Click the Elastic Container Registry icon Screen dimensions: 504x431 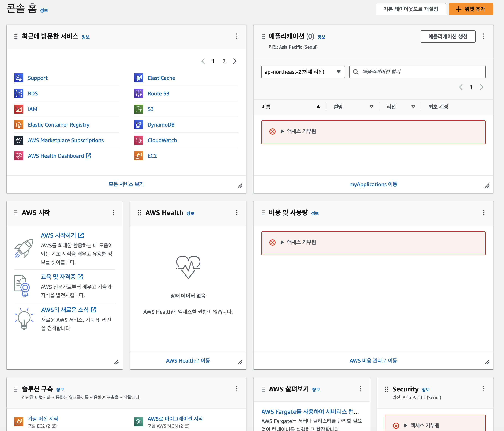pyautogui.click(x=19, y=124)
